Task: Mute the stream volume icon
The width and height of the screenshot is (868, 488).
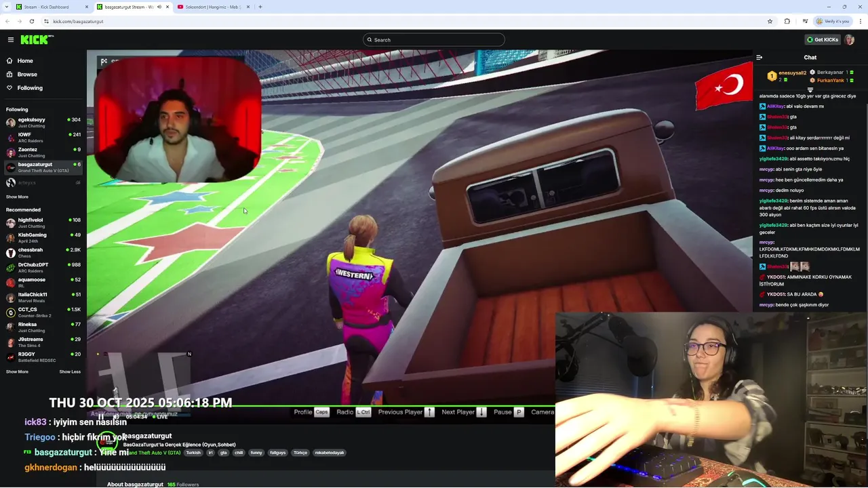Action: (116, 417)
